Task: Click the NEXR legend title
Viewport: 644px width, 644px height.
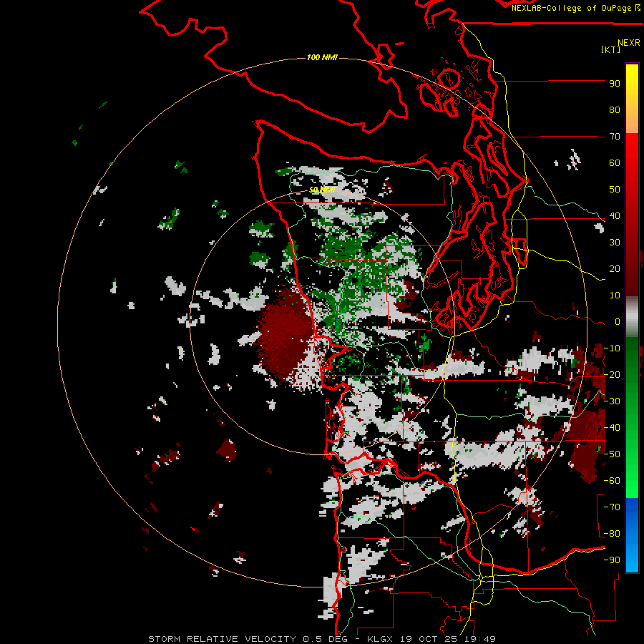Action: click(629, 43)
